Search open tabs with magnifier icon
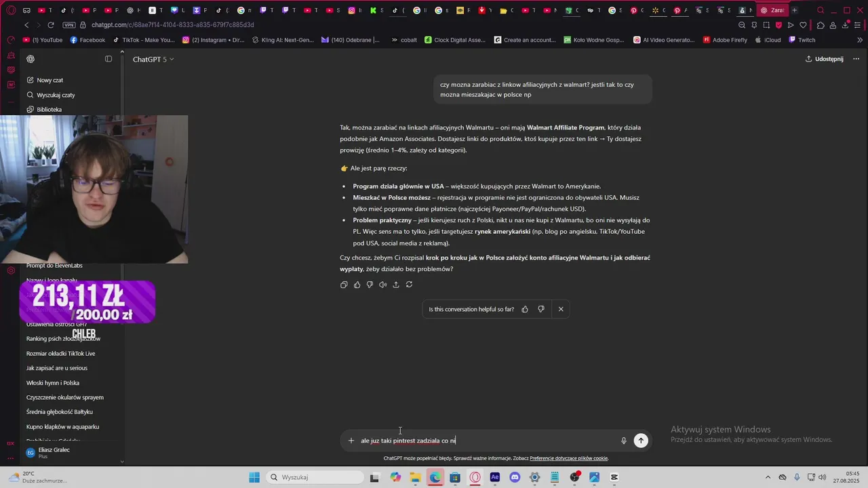 coord(821,10)
